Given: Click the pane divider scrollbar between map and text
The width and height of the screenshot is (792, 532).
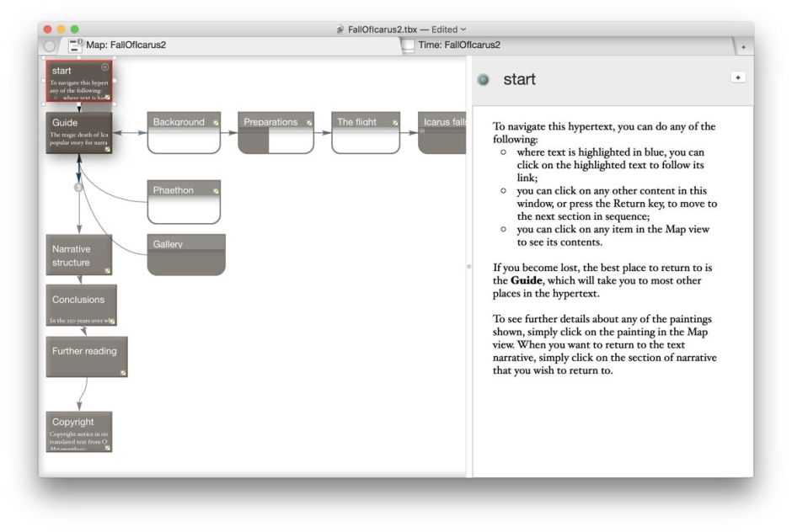Looking at the screenshot, I should tap(468, 265).
